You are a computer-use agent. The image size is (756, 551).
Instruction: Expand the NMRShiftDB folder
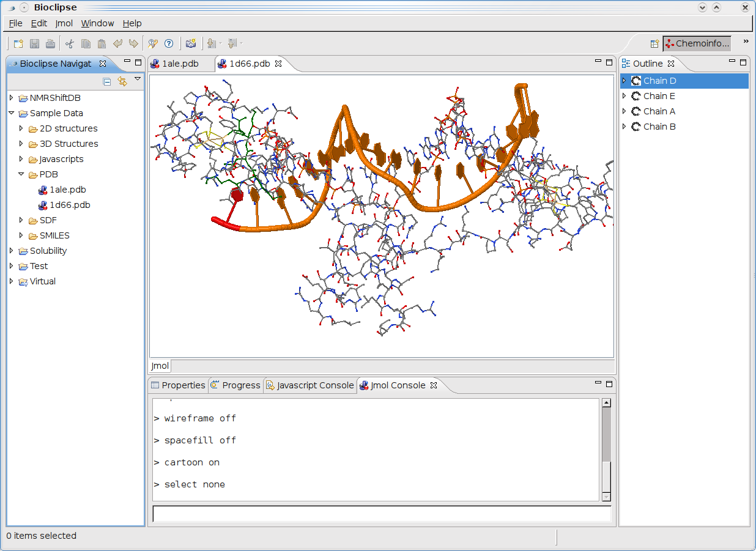point(11,98)
